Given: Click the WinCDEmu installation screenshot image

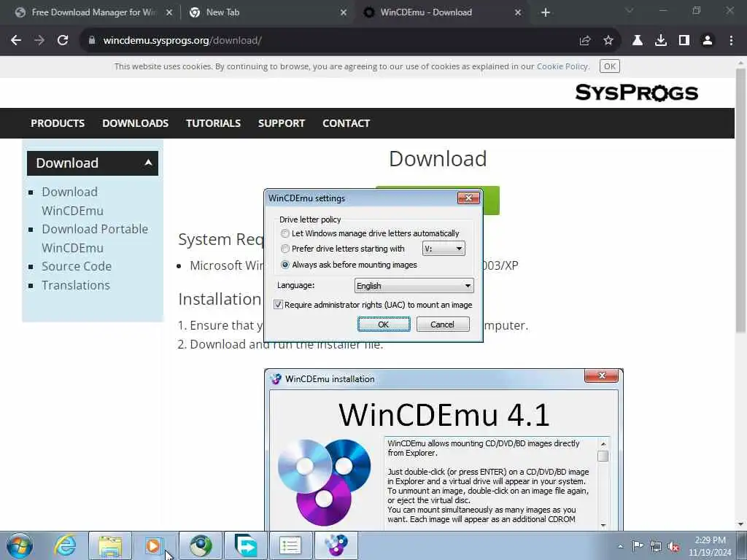Looking at the screenshot, I should [x=444, y=450].
